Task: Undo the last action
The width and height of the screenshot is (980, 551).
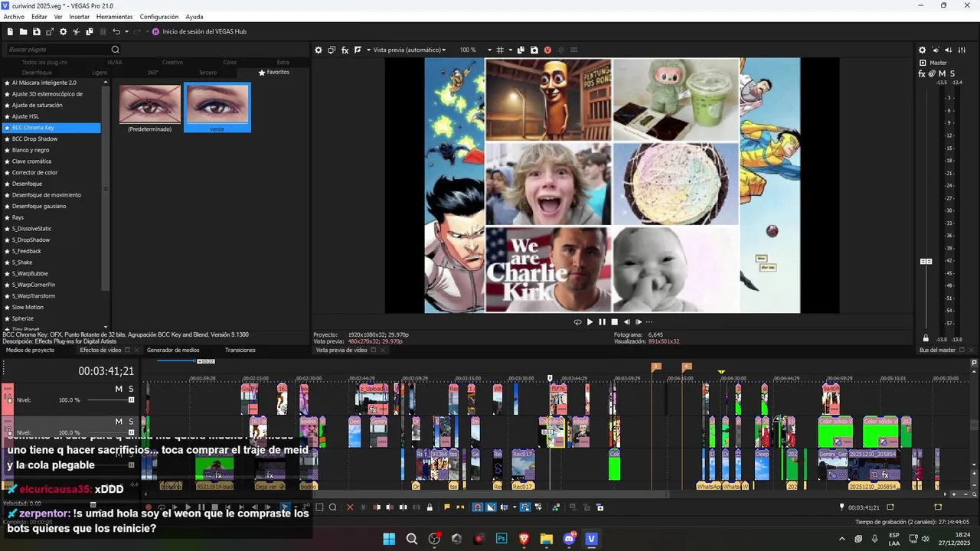Action: point(116,31)
